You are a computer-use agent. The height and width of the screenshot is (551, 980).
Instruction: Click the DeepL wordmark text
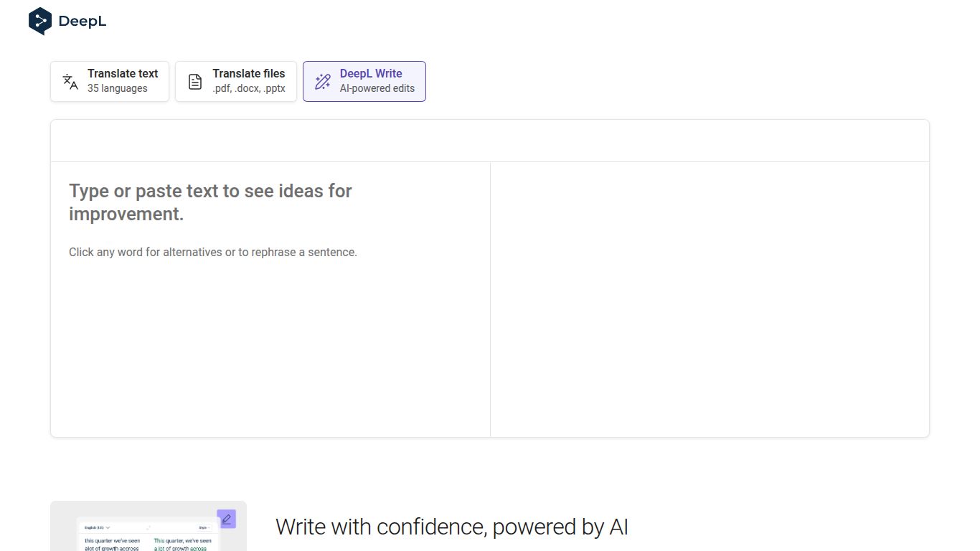[83, 22]
